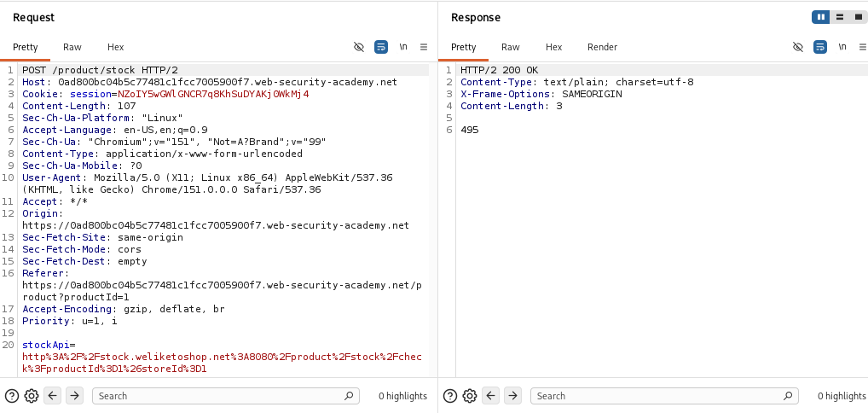Click the URL-encoded stockApi value
The width and height of the screenshot is (868, 413).
pyautogui.click(x=222, y=363)
